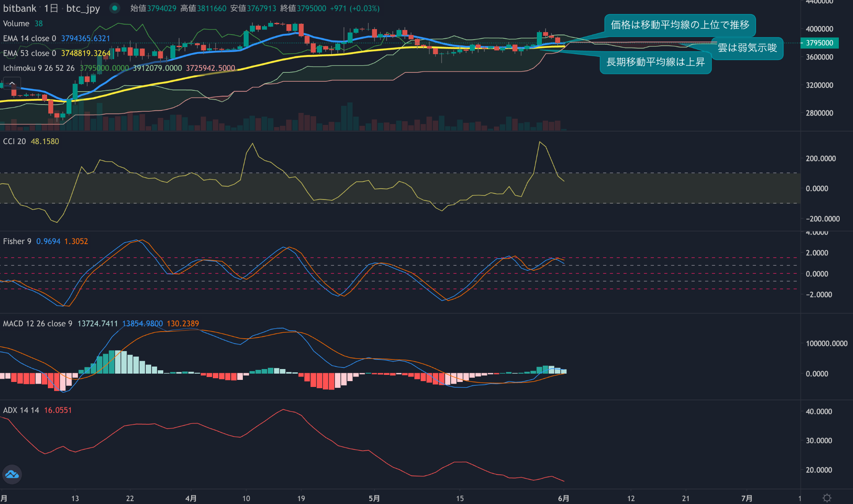Image resolution: width=853 pixels, height=504 pixels.
Task: Collapse the indicator legend chevron
Action: pos(12,83)
